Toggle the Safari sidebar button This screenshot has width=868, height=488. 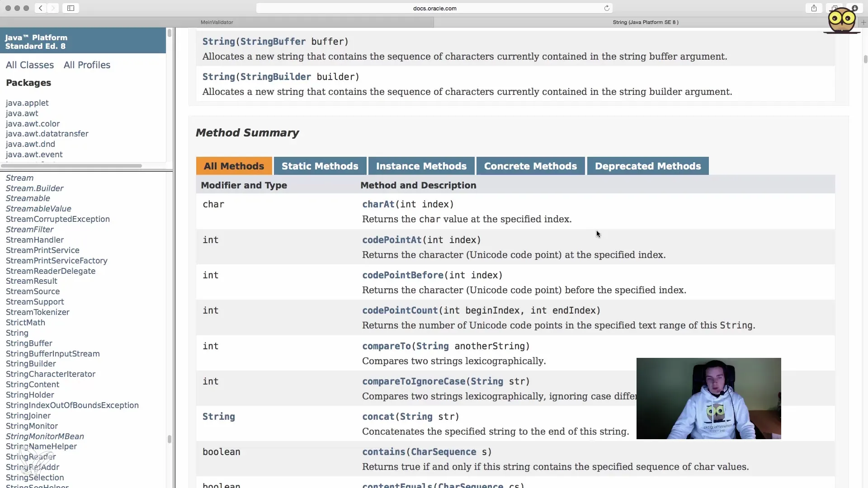pos(71,8)
